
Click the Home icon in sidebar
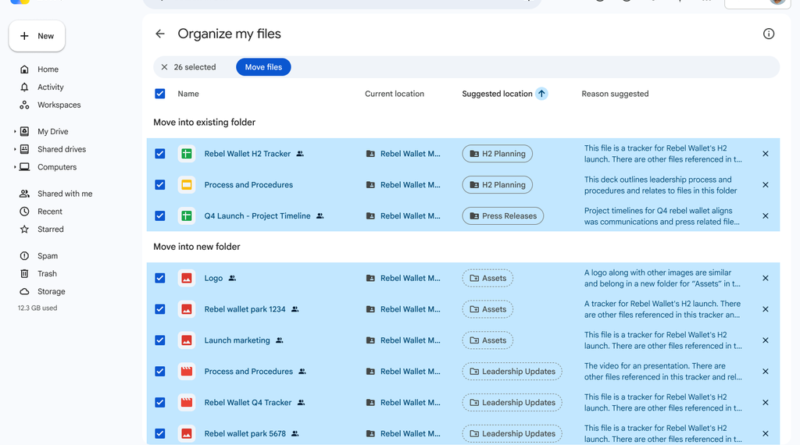pyautogui.click(x=24, y=69)
